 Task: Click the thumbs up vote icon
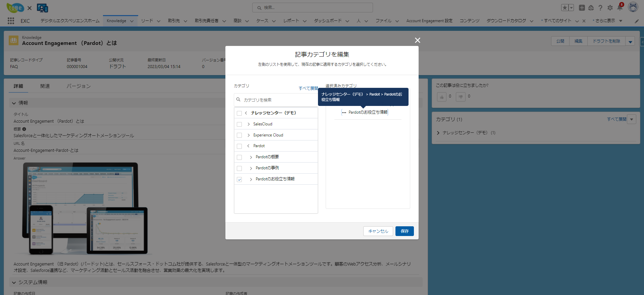(442, 97)
